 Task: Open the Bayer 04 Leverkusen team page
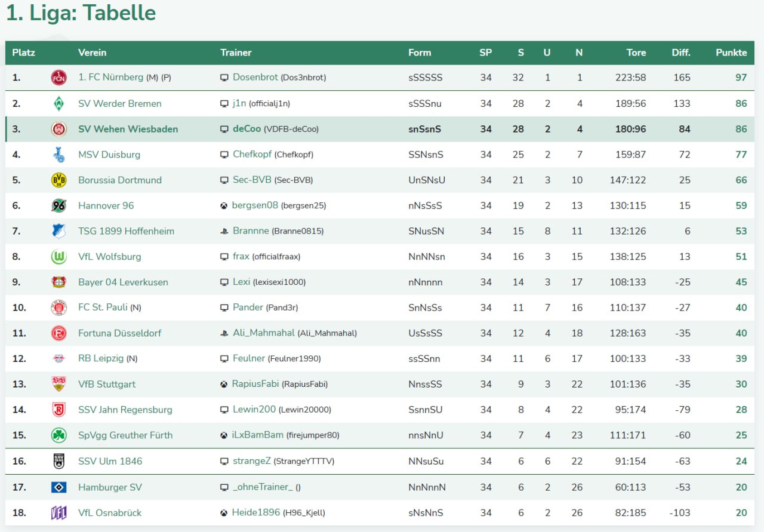click(123, 282)
